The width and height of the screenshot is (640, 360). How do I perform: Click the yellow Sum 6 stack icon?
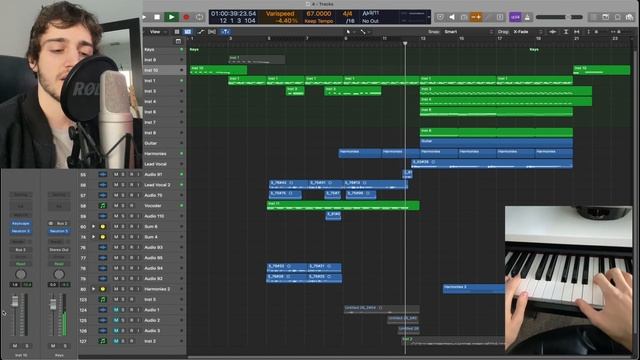pos(103,227)
